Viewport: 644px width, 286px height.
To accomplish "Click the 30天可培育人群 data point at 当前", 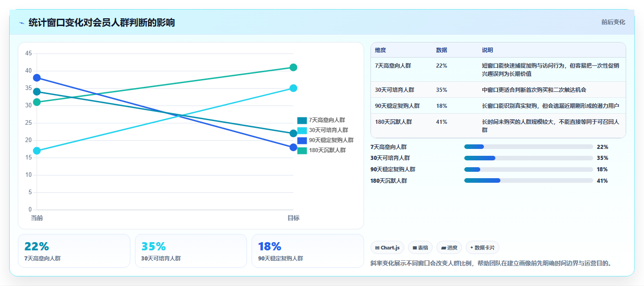I will pyautogui.click(x=37, y=151).
